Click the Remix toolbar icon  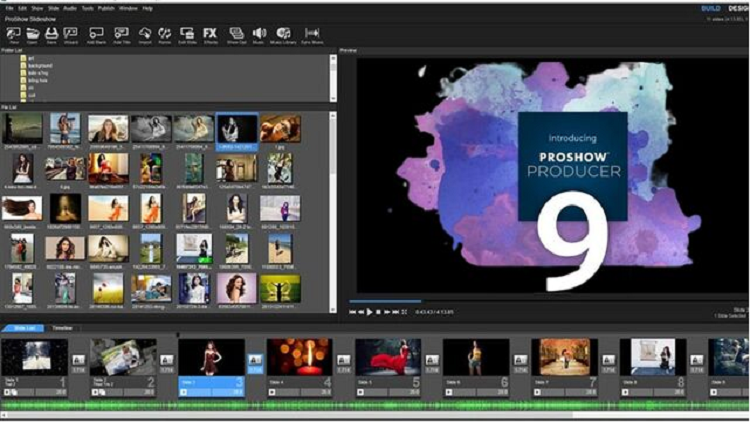tap(165, 35)
